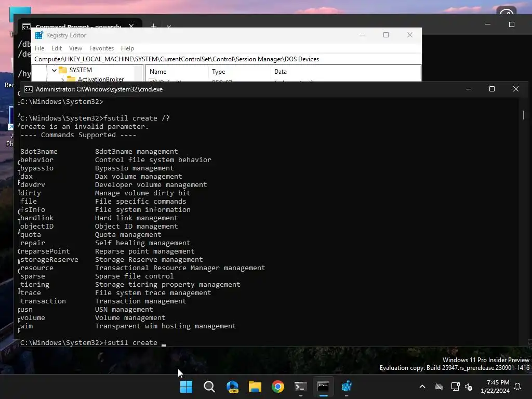This screenshot has width=532, height=399.
Task: Open the network status tray icon
Action: [455, 387]
